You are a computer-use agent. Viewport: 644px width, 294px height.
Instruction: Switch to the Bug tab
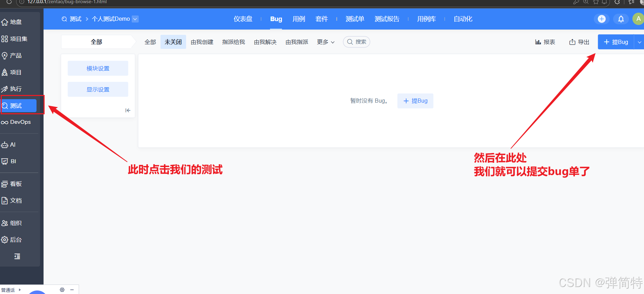[276, 19]
